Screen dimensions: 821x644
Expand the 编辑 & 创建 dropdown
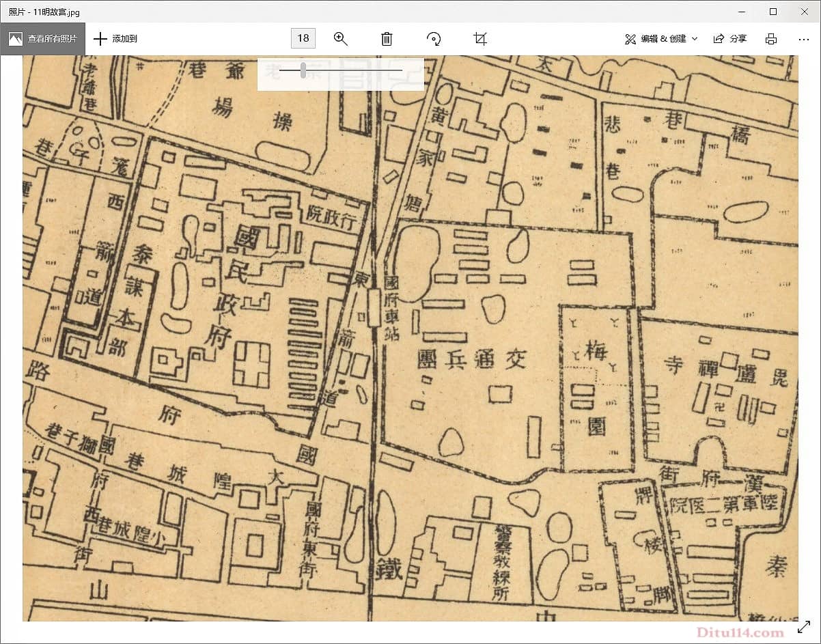[x=661, y=39]
